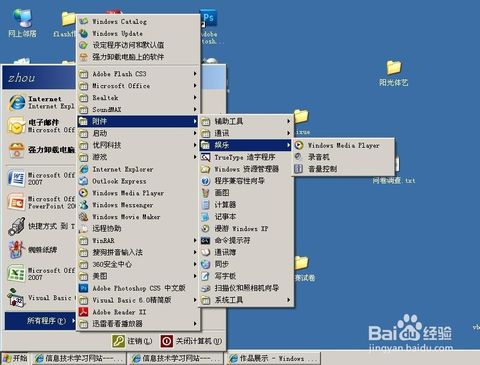
Task: Click the 开始 Start button
Action: point(15,359)
